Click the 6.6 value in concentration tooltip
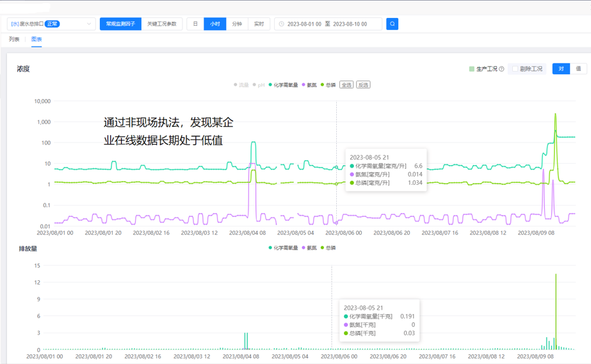Viewport: 591px width, 364px height. pos(418,166)
